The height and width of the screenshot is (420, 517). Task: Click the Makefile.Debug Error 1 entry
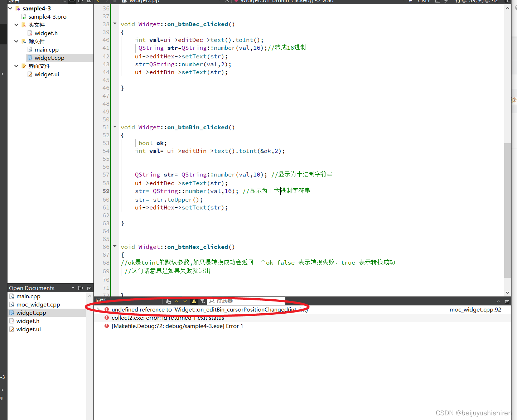177,326
